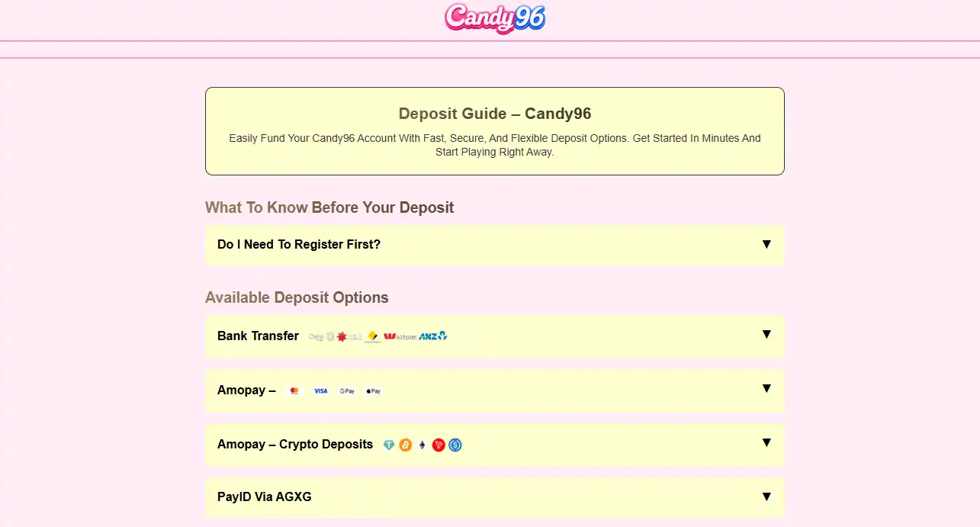The height and width of the screenshot is (527, 980).
Task: Click the red TRON icon
Action: coord(439,445)
